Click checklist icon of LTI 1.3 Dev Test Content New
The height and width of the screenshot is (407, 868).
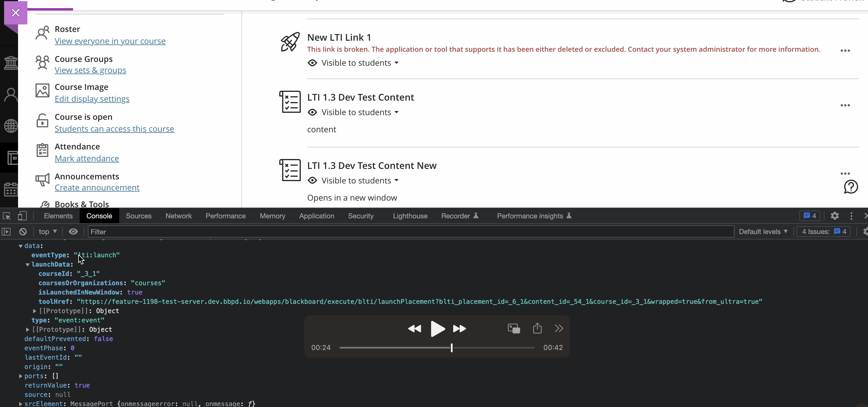(x=290, y=170)
